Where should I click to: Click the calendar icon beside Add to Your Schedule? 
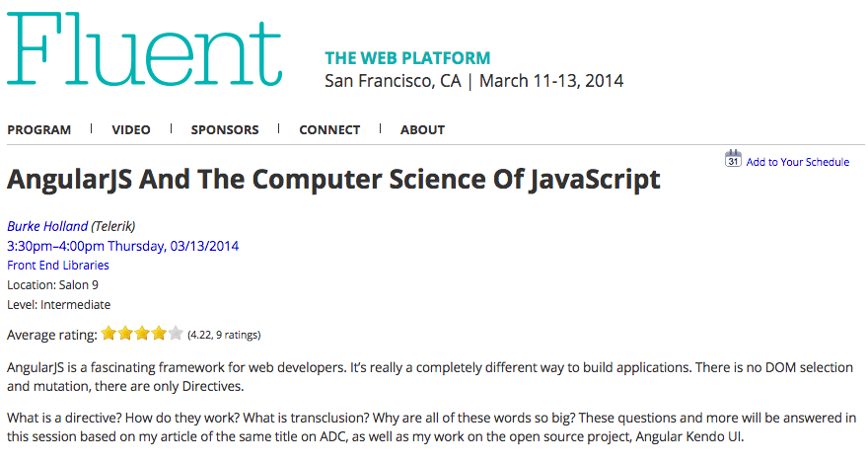coord(733,158)
